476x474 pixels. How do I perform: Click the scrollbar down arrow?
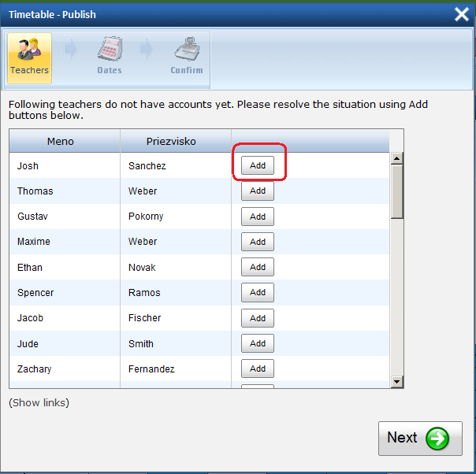tap(397, 382)
